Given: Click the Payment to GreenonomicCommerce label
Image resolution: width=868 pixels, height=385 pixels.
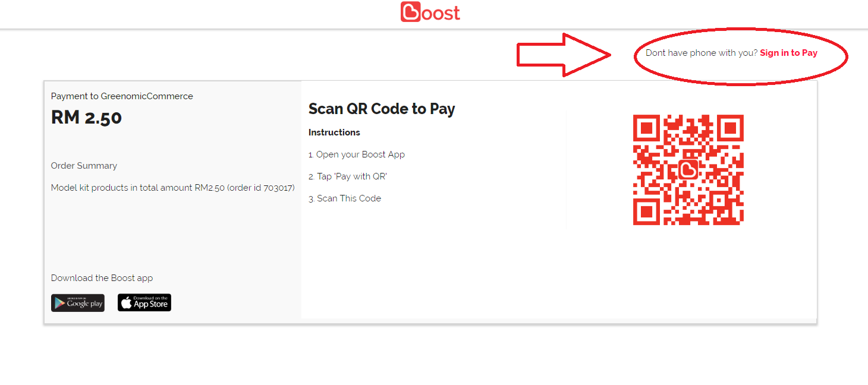Looking at the screenshot, I should point(122,96).
